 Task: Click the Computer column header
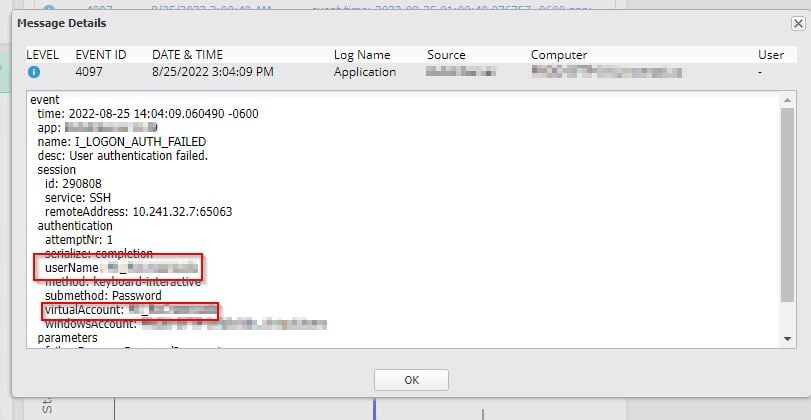559,55
